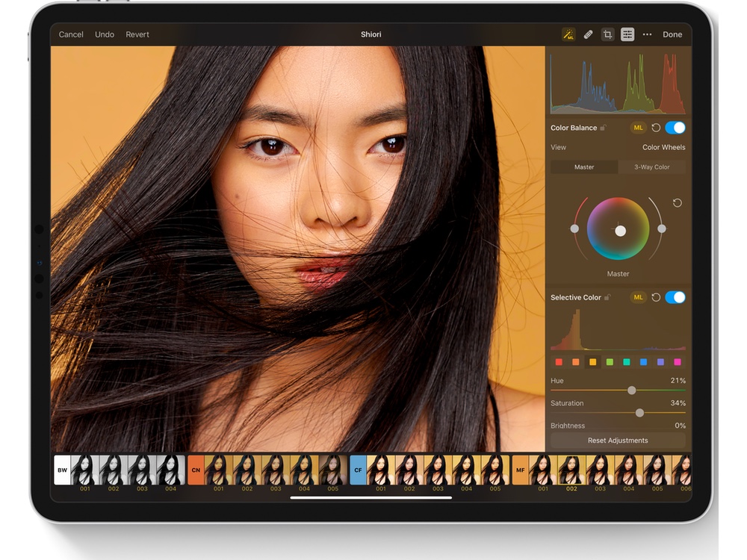Switch to 3-Way Color mode

pyautogui.click(x=652, y=167)
